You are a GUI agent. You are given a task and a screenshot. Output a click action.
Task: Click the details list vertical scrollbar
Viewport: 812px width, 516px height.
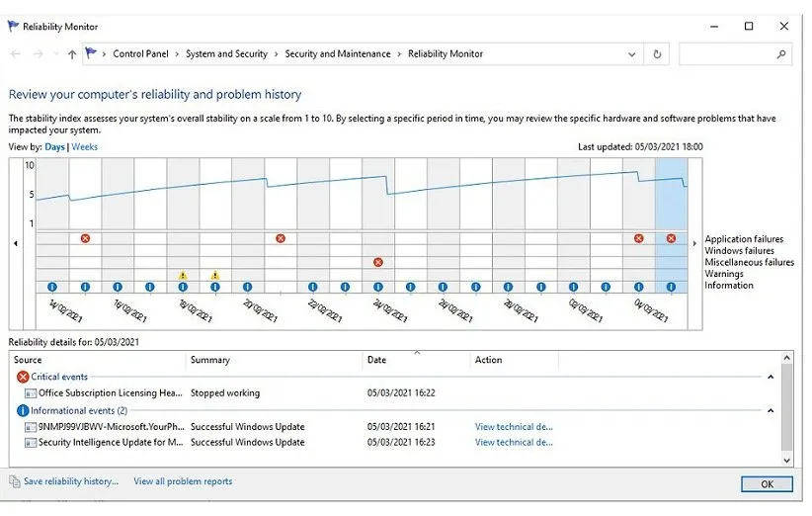pos(786,415)
